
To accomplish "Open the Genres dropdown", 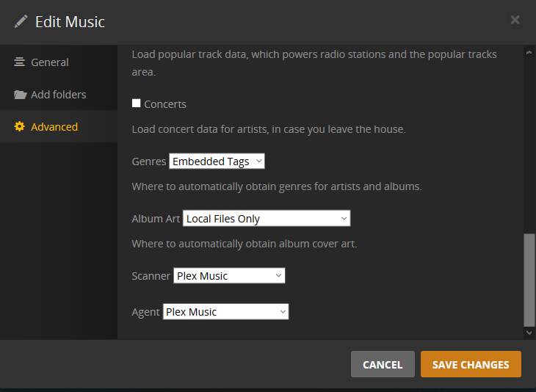I will click(x=217, y=161).
